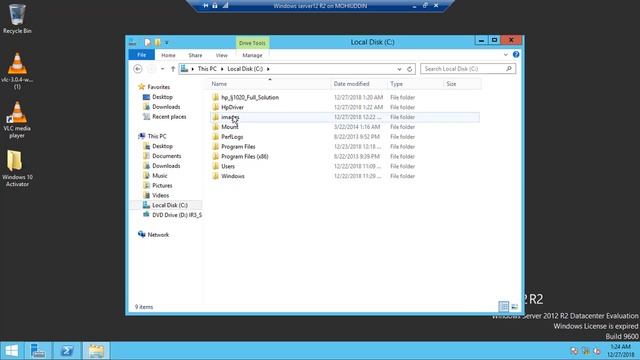Click the Start button on taskbar
This screenshot has width=640, height=360.
coord(11,351)
